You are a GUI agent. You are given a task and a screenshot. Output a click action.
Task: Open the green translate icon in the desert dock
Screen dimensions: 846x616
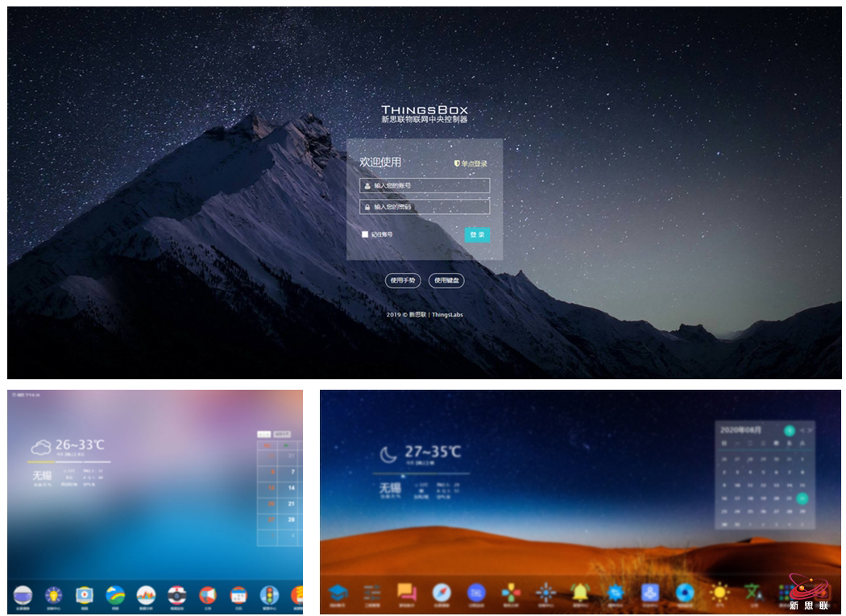pyautogui.click(x=753, y=593)
